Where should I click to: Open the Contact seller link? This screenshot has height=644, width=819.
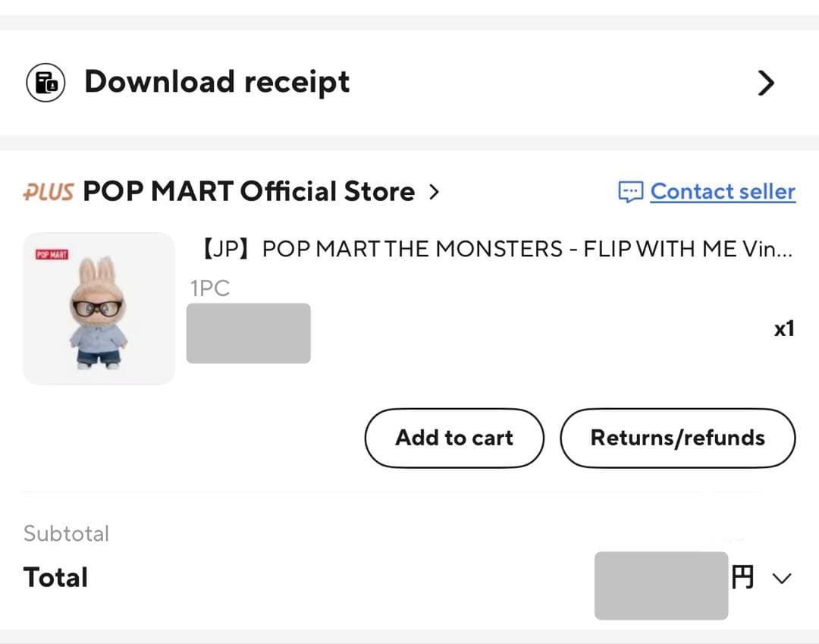click(x=723, y=192)
